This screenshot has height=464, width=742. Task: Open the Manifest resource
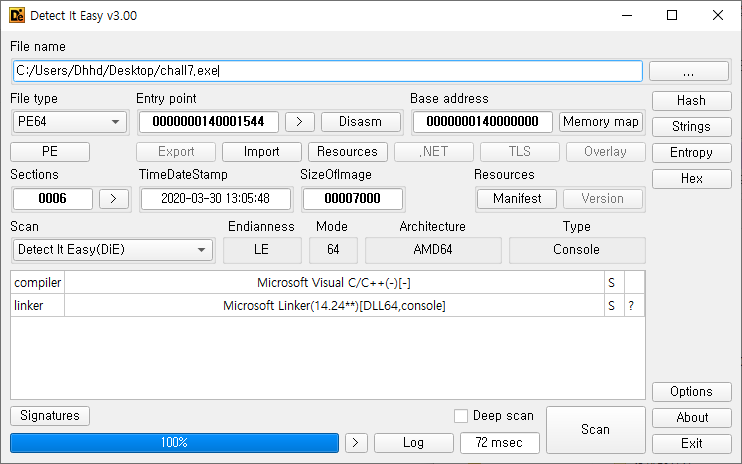(517, 199)
